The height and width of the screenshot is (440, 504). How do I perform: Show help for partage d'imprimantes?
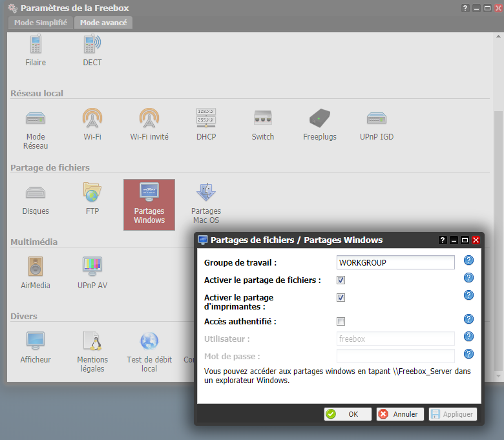[x=468, y=295]
